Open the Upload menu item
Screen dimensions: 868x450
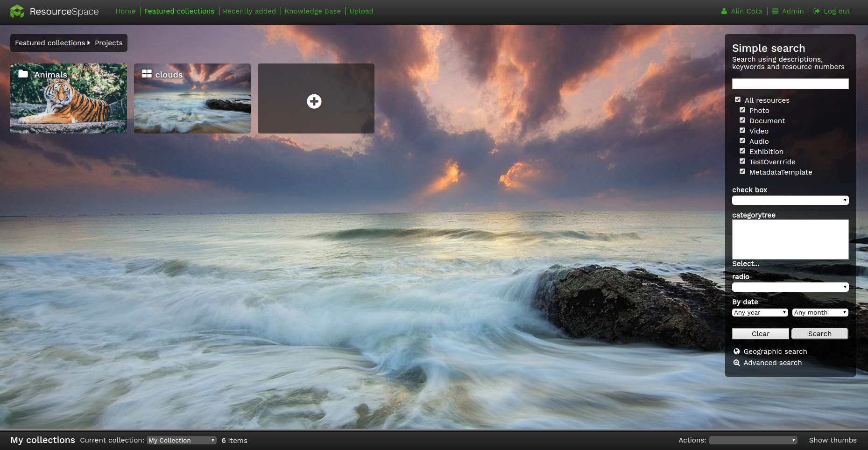pyautogui.click(x=361, y=11)
